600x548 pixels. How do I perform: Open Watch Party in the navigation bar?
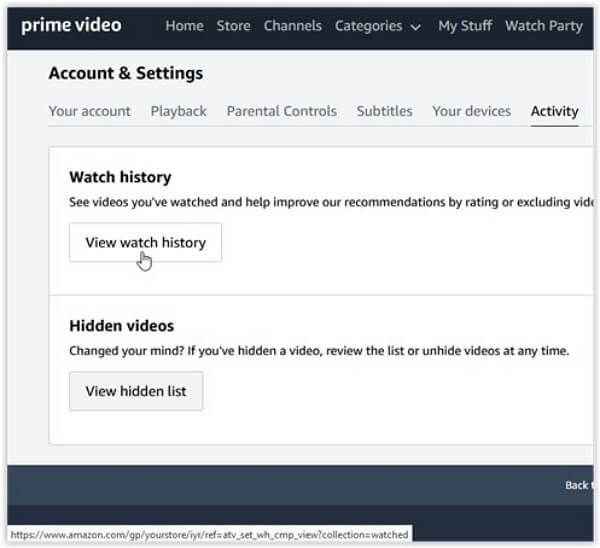point(544,26)
